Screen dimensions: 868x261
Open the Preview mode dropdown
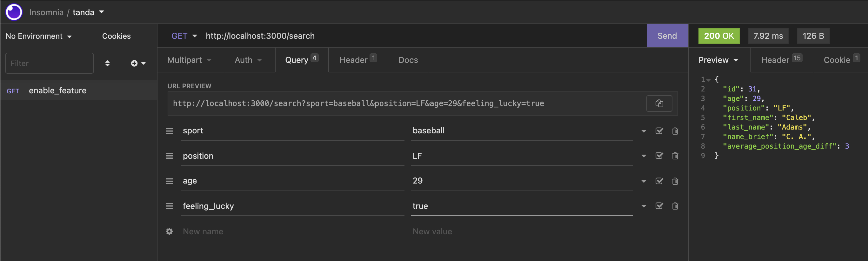point(718,60)
